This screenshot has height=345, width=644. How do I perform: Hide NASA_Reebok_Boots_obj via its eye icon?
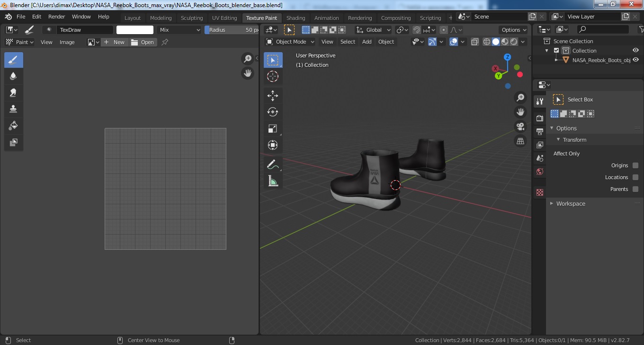coord(636,60)
